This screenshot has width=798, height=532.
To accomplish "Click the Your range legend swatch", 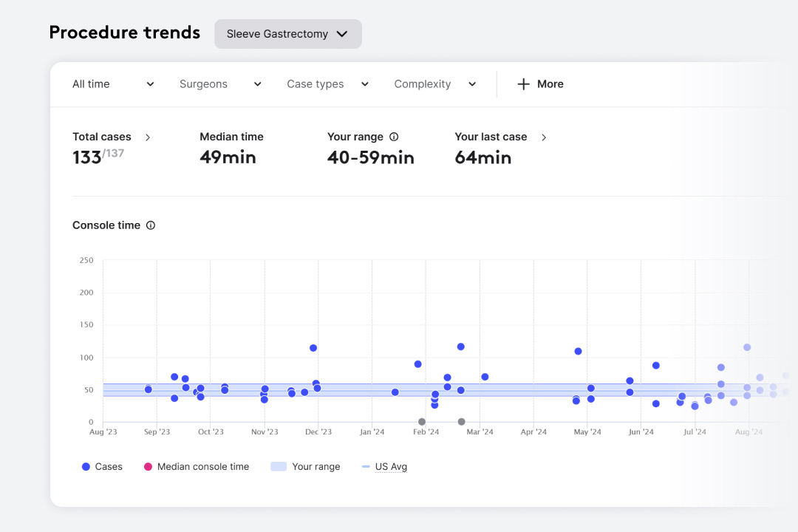I will (280, 466).
